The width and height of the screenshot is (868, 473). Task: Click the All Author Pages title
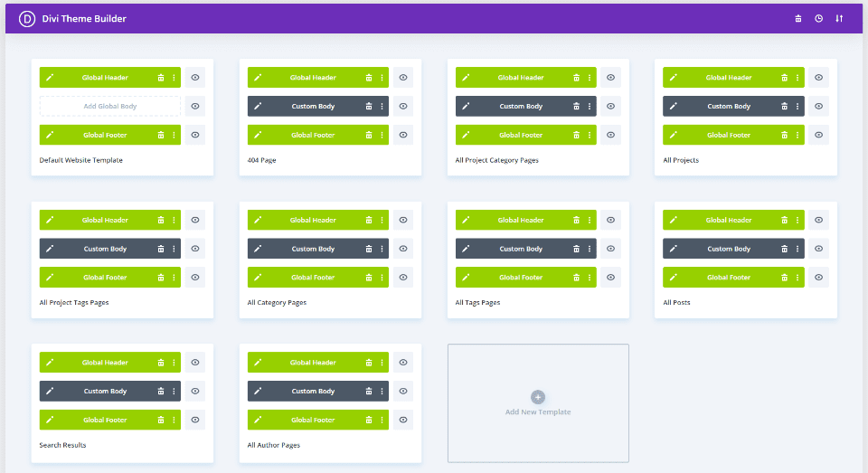[x=273, y=445]
